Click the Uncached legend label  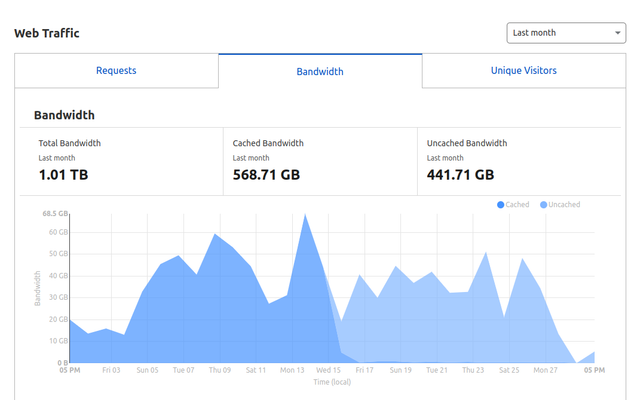[x=564, y=204]
